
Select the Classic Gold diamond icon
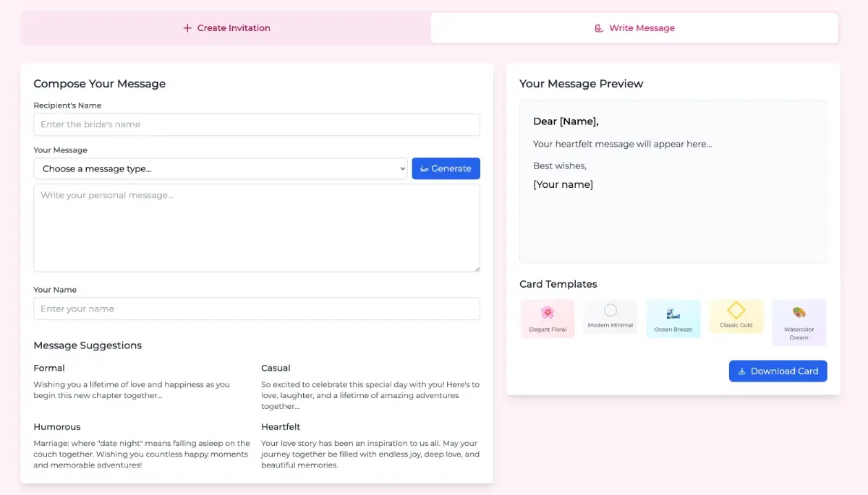point(736,310)
